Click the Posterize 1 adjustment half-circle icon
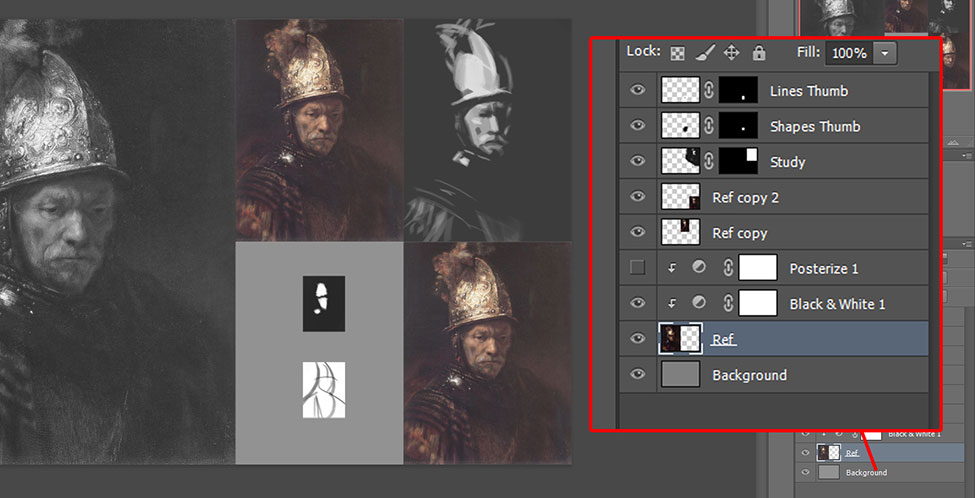The height and width of the screenshot is (498, 975). point(699,267)
